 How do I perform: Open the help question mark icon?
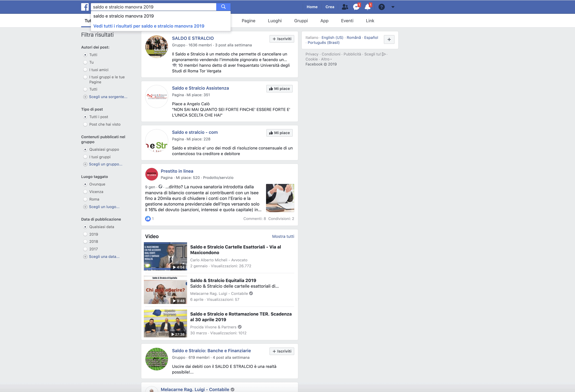tap(382, 7)
